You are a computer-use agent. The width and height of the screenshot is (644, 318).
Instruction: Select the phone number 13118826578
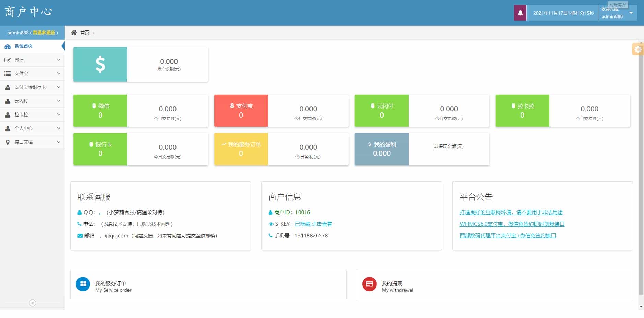(311, 236)
